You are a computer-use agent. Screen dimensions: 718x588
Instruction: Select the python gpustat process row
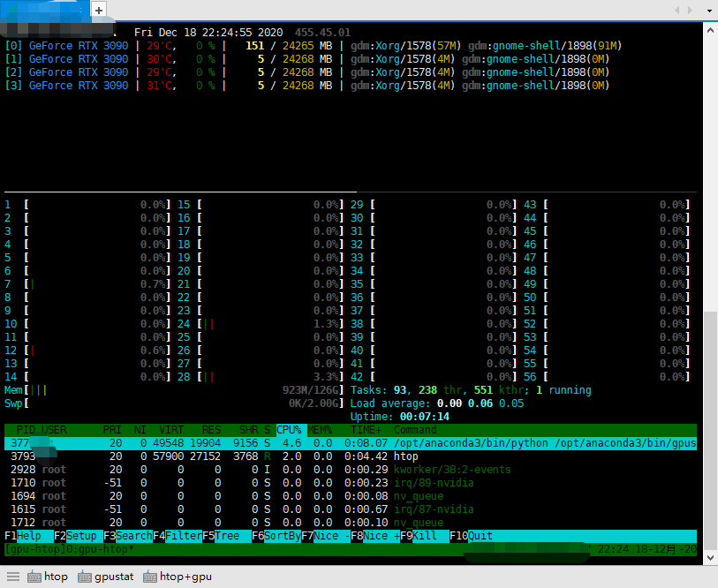(x=353, y=442)
